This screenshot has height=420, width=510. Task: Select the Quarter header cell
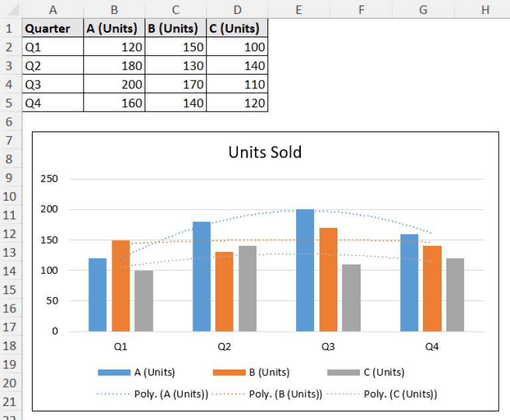click(x=52, y=29)
